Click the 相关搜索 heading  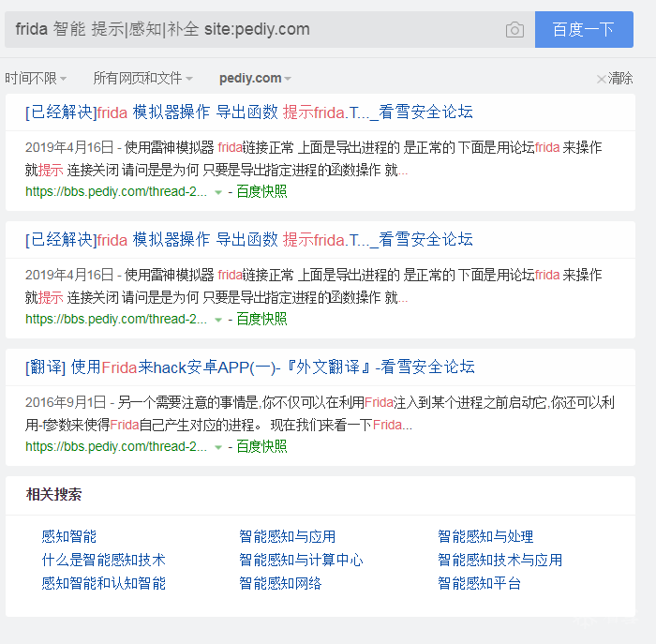pos(54,494)
